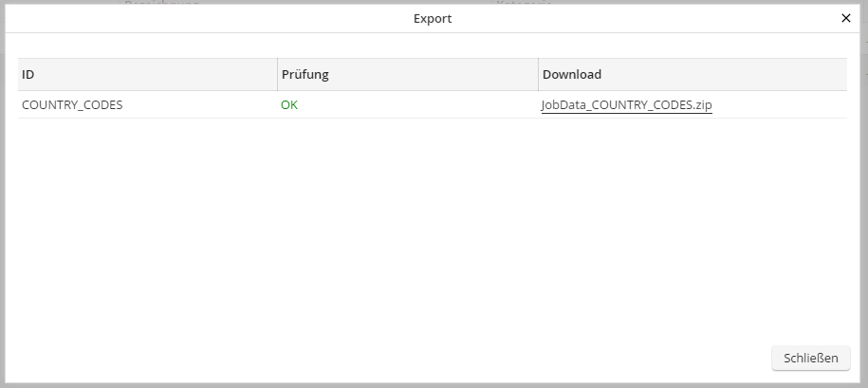The width and height of the screenshot is (868, 388).
Task: Click the blank cell area right of OK
Action: tap(417, 105)
